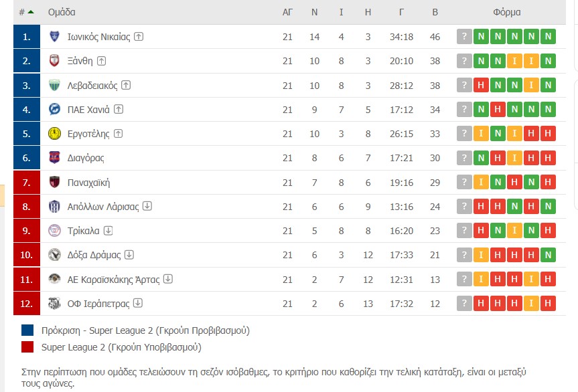Click the Λεβαδειακός club crest
Image resolution: width=578 pixels, height=392 pixels.
[x=55, y=86]
